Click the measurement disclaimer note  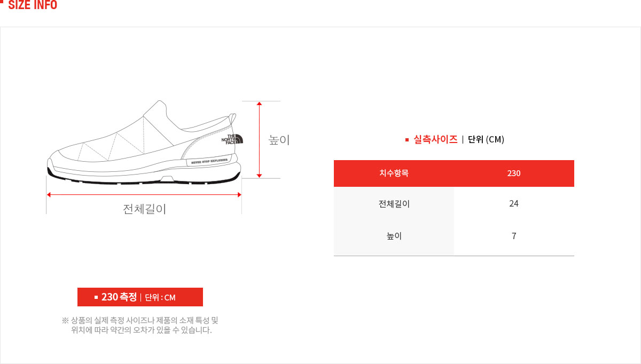click(x=140, y=325)
